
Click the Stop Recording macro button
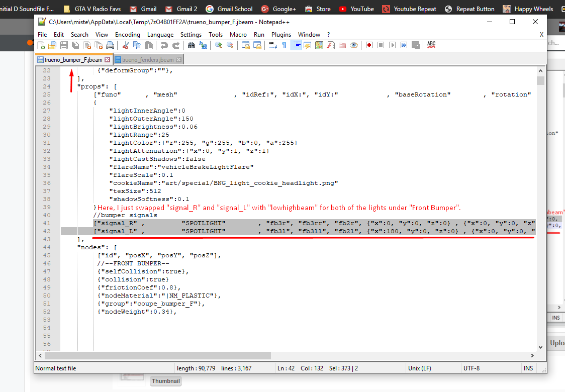point(381,45)
